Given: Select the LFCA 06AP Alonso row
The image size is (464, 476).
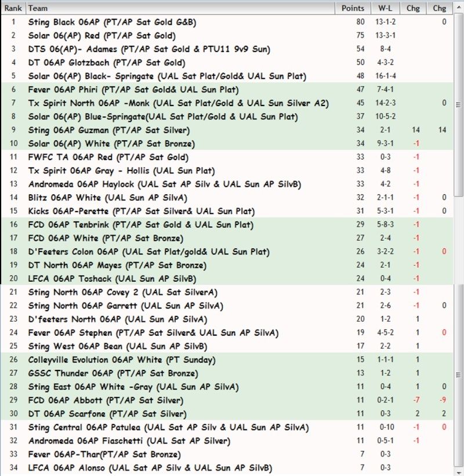Looking at the screenshot, I should [x=227, y=467].
